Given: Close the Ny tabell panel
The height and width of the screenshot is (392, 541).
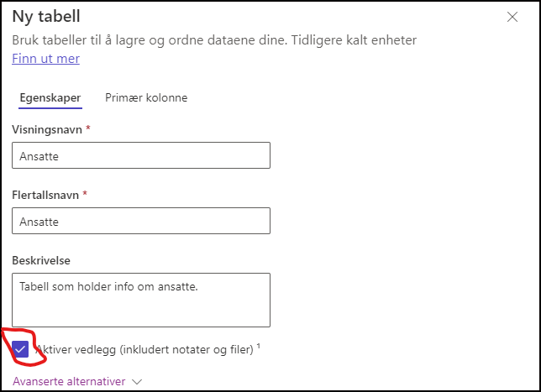Looking at the screenshot, I should (512, 17).
